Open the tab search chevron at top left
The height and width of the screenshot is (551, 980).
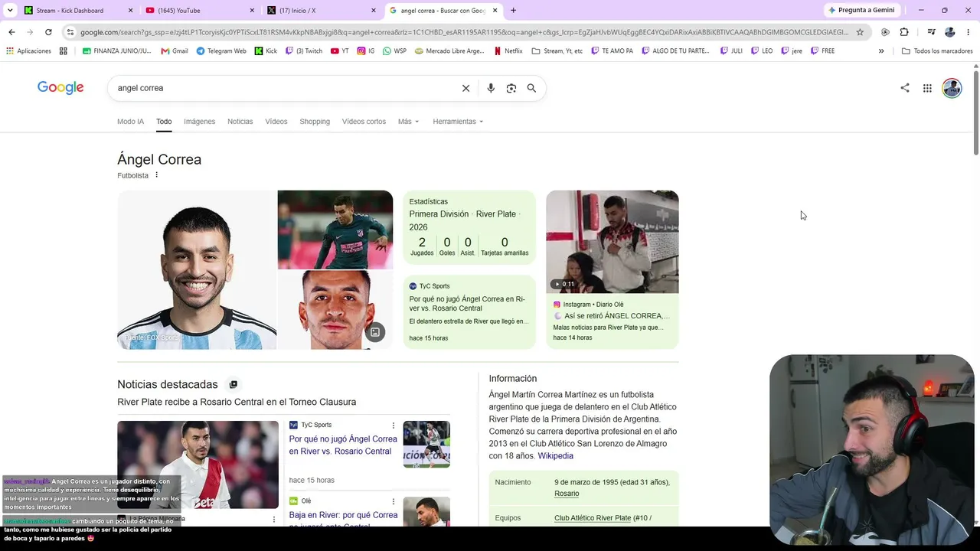(10, 11)
